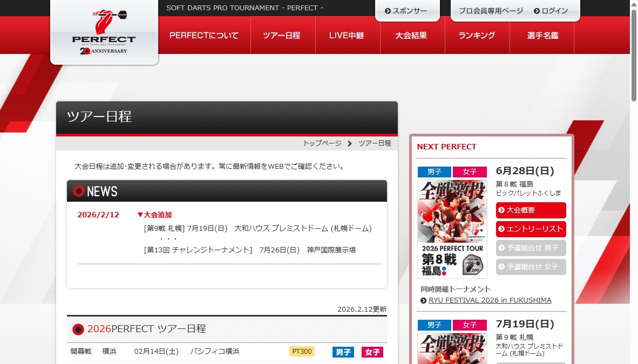Click the ▼大会追加 news heading
Screen dimensions: 638x364
[x=154, y=215]
